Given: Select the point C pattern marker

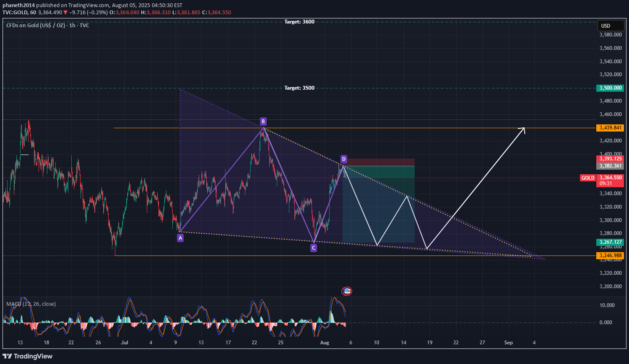Looking at the screenshot, I should tap(314, 248).
